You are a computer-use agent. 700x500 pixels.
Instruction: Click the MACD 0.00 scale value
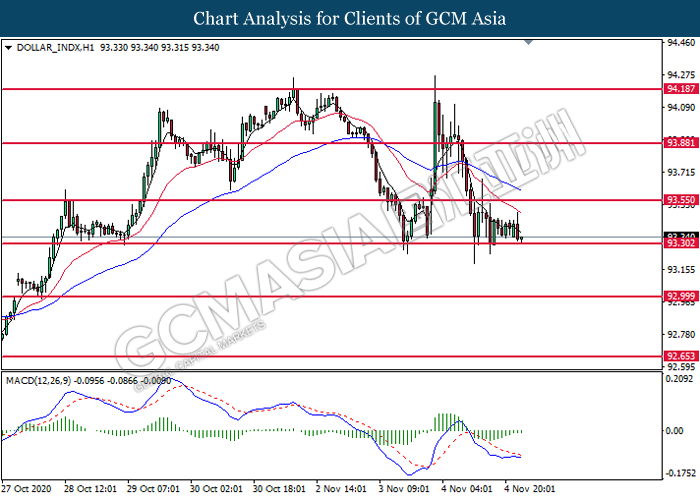[675, 431]
